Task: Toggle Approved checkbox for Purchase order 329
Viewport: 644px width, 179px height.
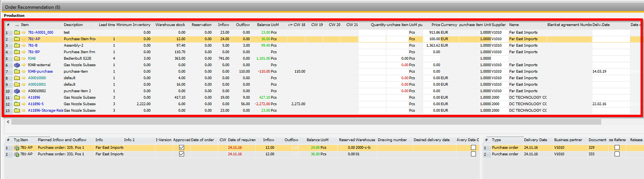Action: (181, 148)
